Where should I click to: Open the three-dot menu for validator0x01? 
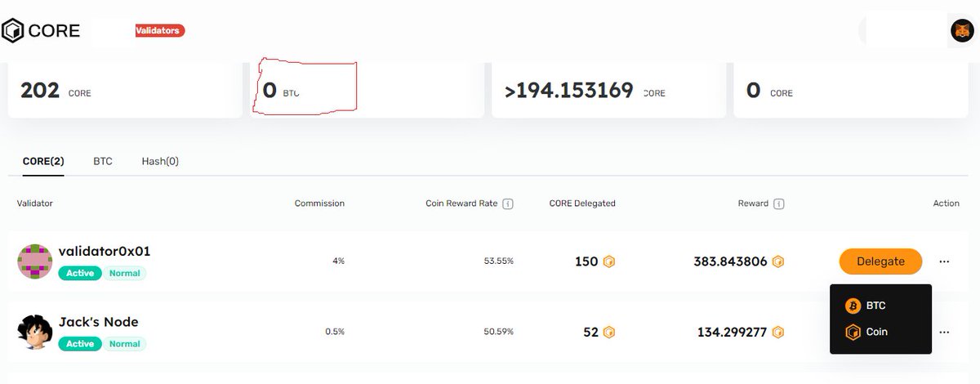click(944, 261)
